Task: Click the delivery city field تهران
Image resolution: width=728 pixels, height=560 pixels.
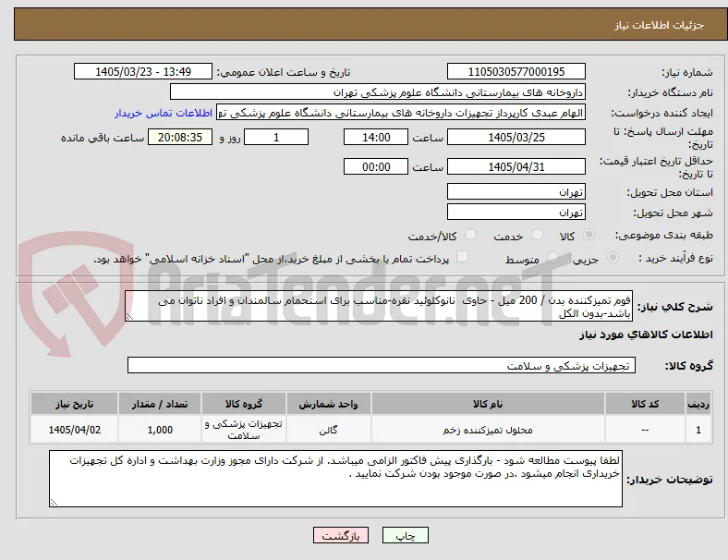Action: [x=516, y=213]
